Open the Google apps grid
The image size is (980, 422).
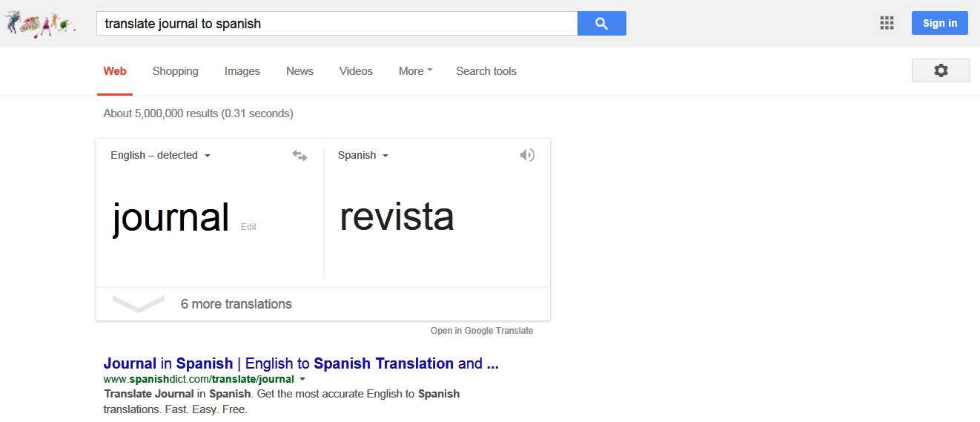(887, 23)
